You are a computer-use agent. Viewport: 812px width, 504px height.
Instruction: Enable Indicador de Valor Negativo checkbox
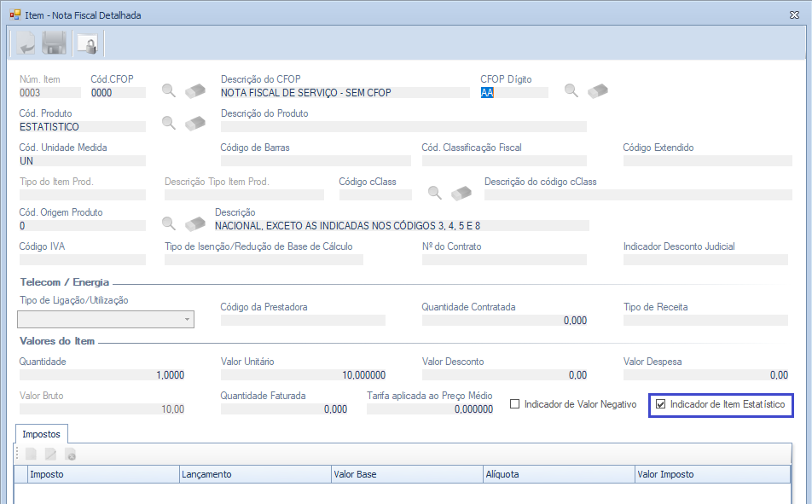514,404
